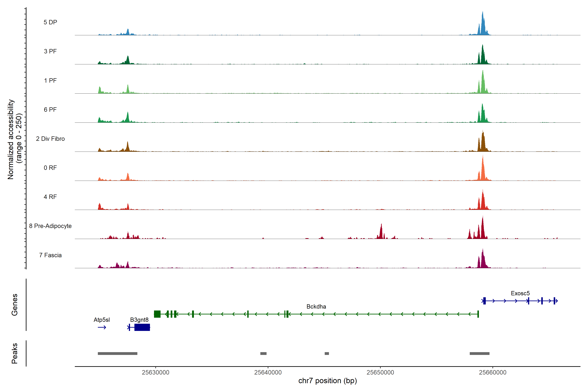
Task: Click the 25630000 x-axis tick label
Action: 155,372
